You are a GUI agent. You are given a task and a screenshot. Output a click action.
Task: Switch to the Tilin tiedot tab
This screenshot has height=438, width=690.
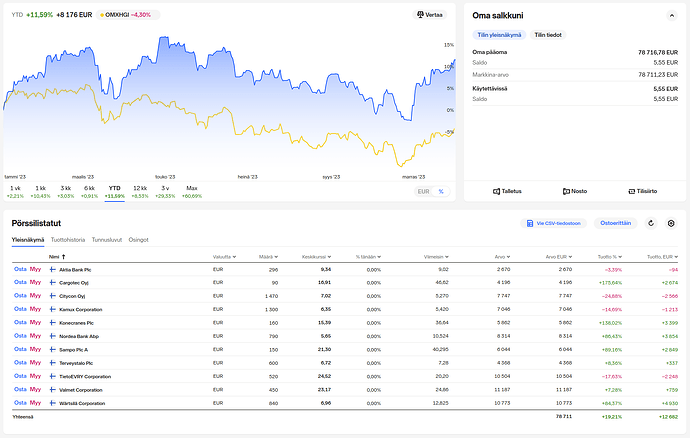(548, 35)
